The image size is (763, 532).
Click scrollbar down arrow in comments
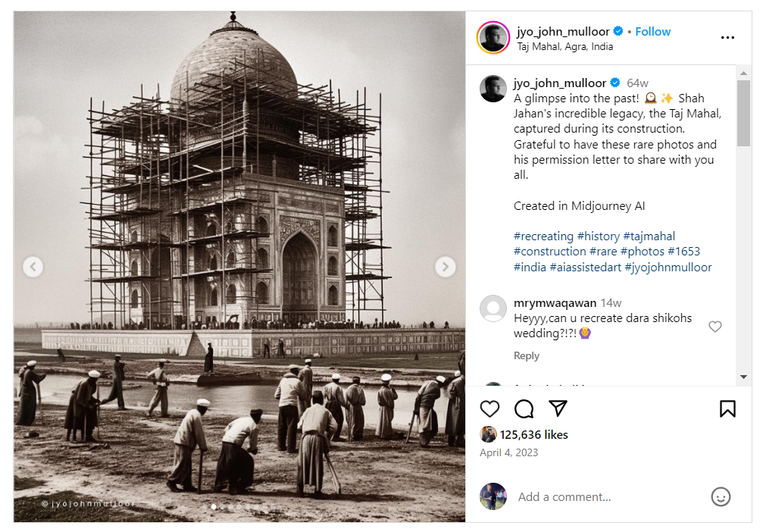point(743,377)
